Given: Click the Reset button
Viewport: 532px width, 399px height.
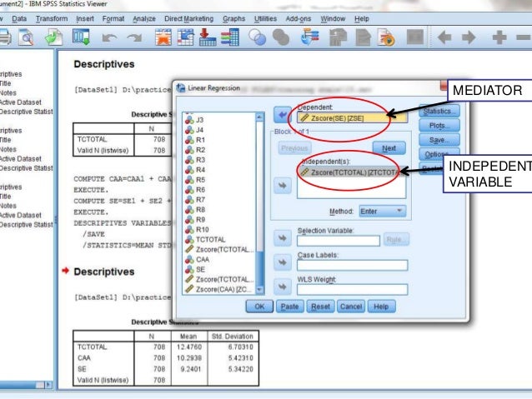Looking at the screenshot, I should tap(321, 307).
